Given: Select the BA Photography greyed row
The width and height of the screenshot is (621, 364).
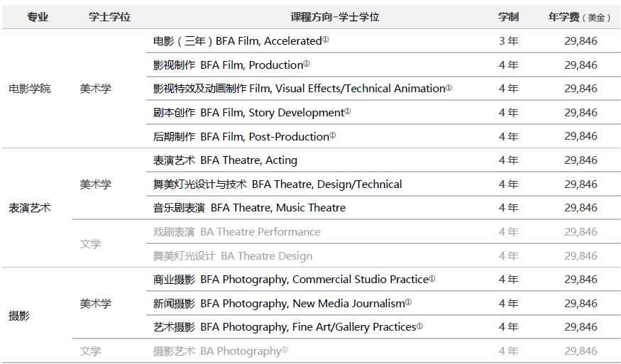Looking at the screenshot, I should point(383,351).
